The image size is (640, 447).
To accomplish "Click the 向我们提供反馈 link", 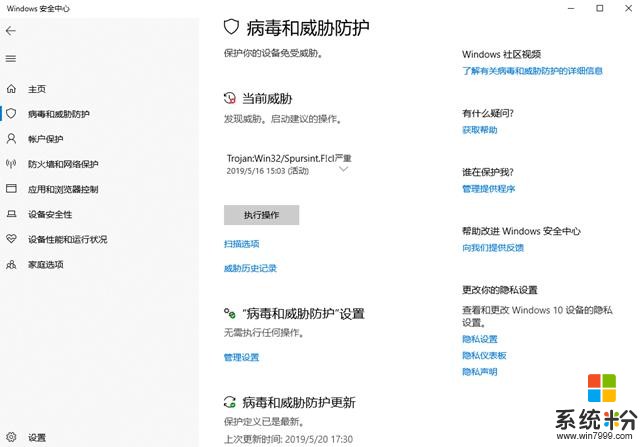I will 493,247.
